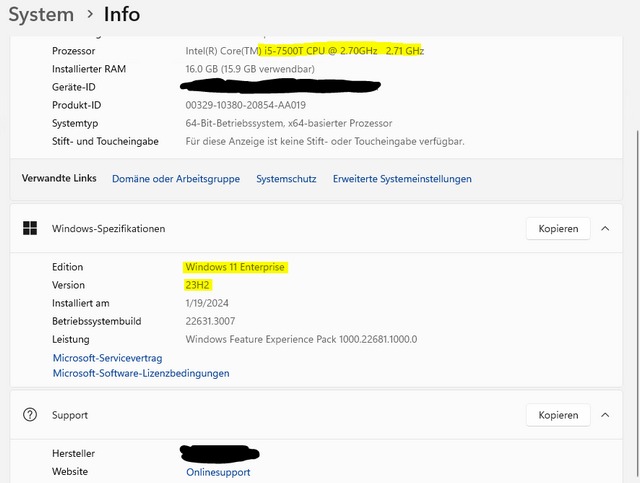The height and width of the screenshot is (483, 640).
Task: Select Produkt-ID value 00329-10380-20854-AA019
Action: pos(245,105)
